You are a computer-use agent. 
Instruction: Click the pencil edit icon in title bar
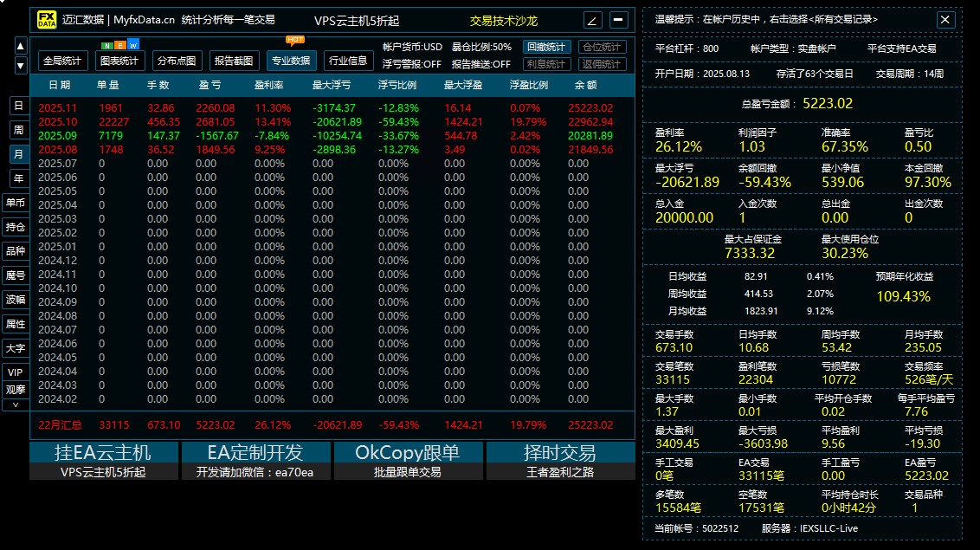pos(592,20)
